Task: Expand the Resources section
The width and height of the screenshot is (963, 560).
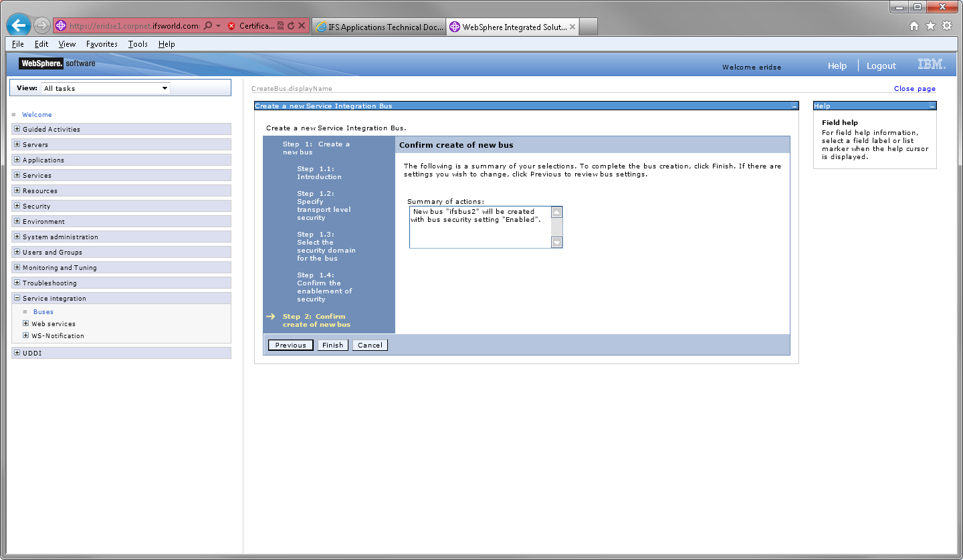Action: tap(17, 190)
